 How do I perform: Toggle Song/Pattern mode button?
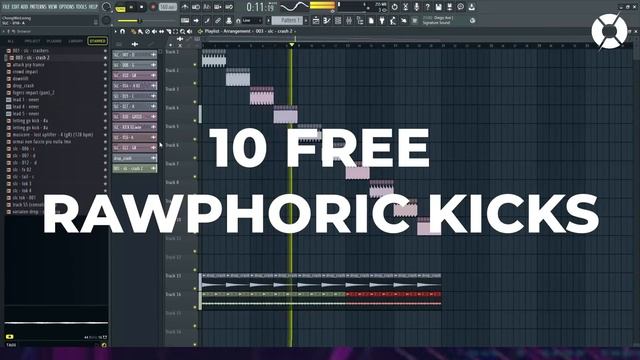(120, 9)
